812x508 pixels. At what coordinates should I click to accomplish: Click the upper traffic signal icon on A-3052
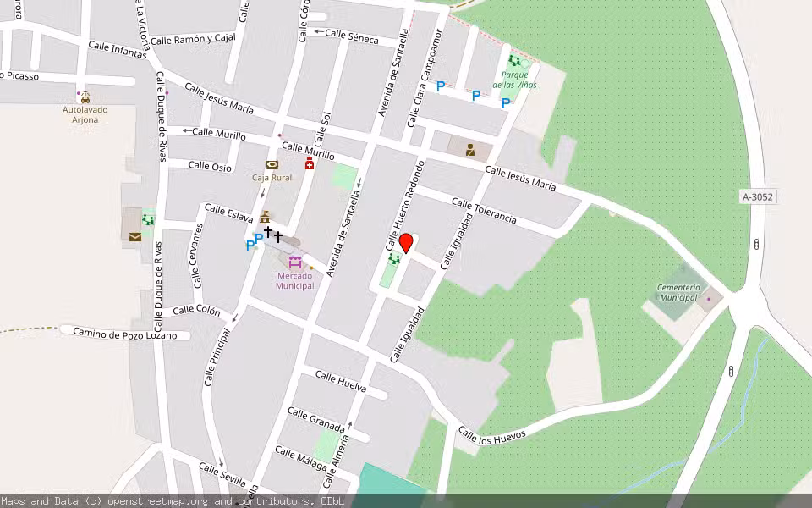pos(756,244)
